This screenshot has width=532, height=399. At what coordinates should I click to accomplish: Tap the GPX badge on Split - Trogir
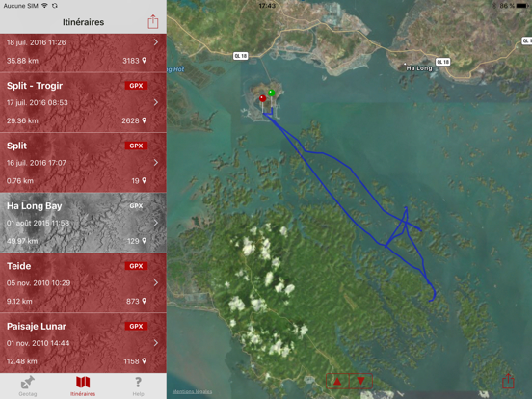[x=136, y=86]
